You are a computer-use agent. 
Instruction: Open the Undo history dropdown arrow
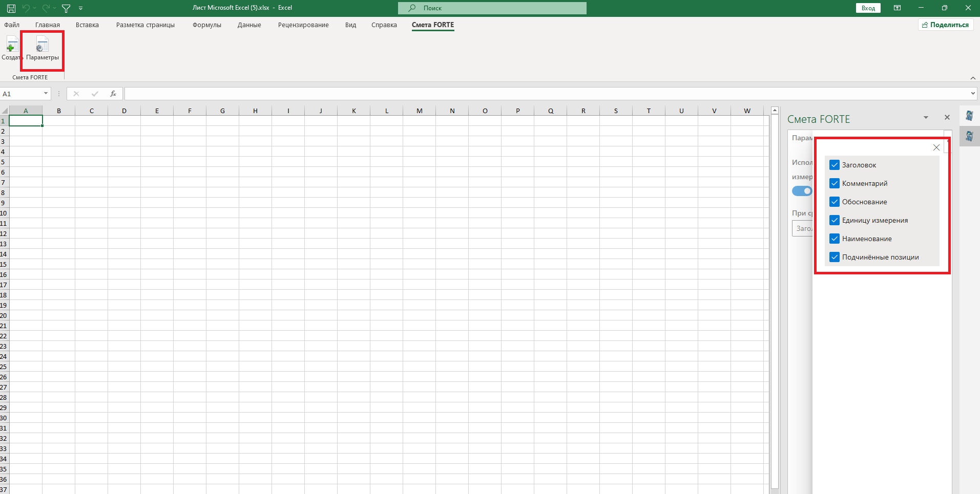(x=34, y=8)
